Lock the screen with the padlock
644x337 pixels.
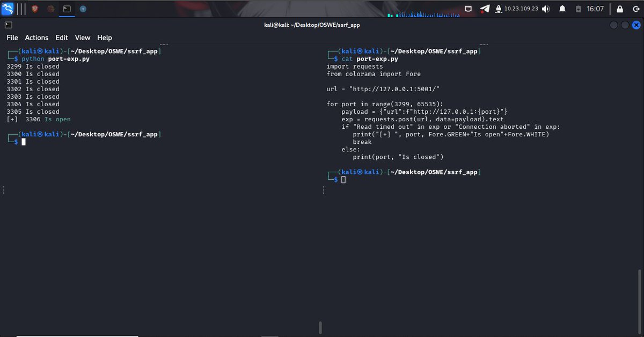[x=619, y=9]
